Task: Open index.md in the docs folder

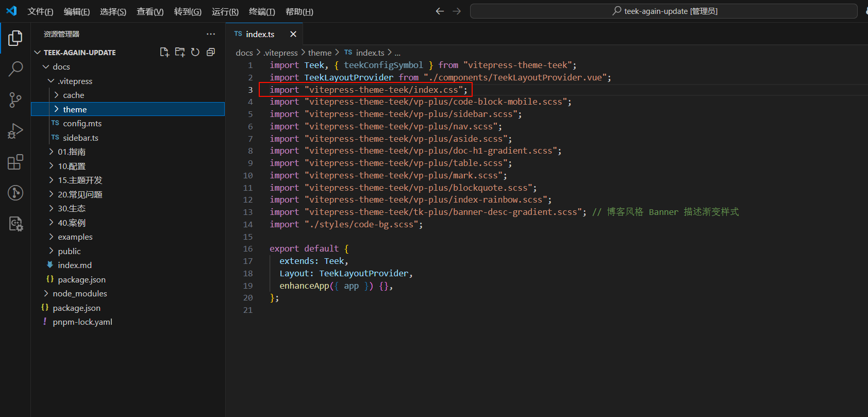Action: [x=75, y=265]
